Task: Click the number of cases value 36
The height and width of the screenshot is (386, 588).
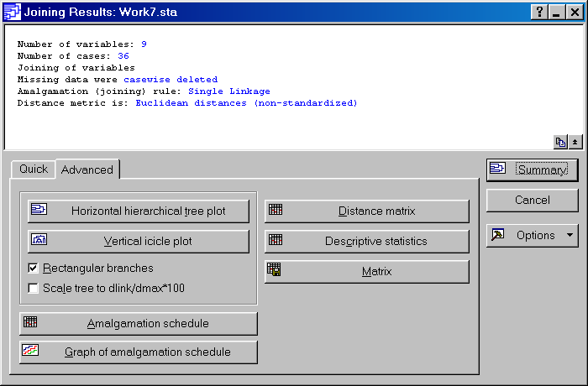Action: click(x=123, y=56)
